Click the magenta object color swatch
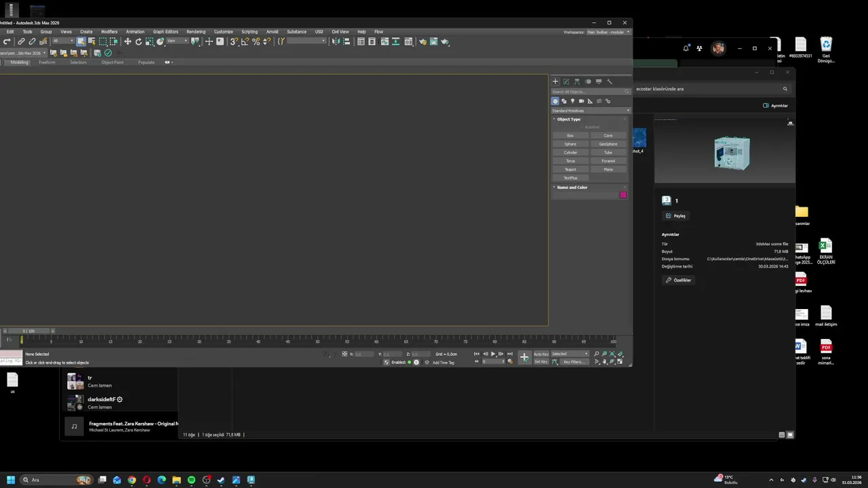868x488 pixels. pos(623,195)
